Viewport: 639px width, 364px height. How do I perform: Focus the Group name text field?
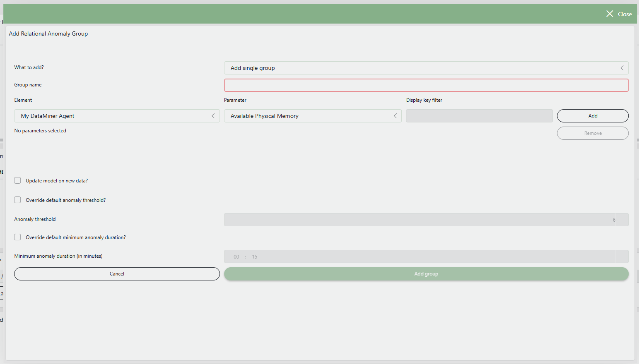click(x=426, y=85)
